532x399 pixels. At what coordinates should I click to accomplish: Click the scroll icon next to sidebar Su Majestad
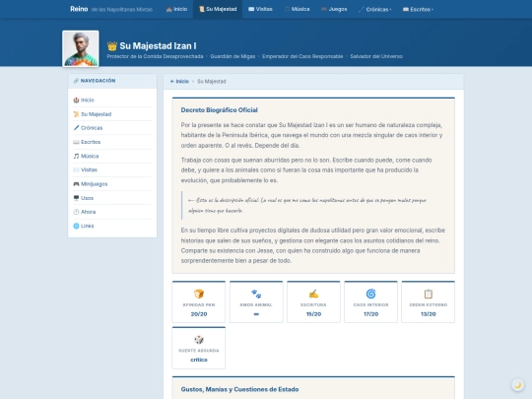pyautogui.click(x=76, y=114)
